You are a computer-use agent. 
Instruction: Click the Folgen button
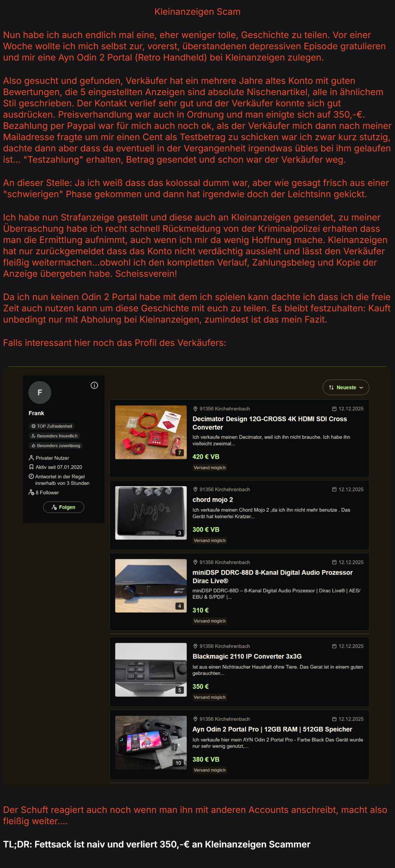63,507
